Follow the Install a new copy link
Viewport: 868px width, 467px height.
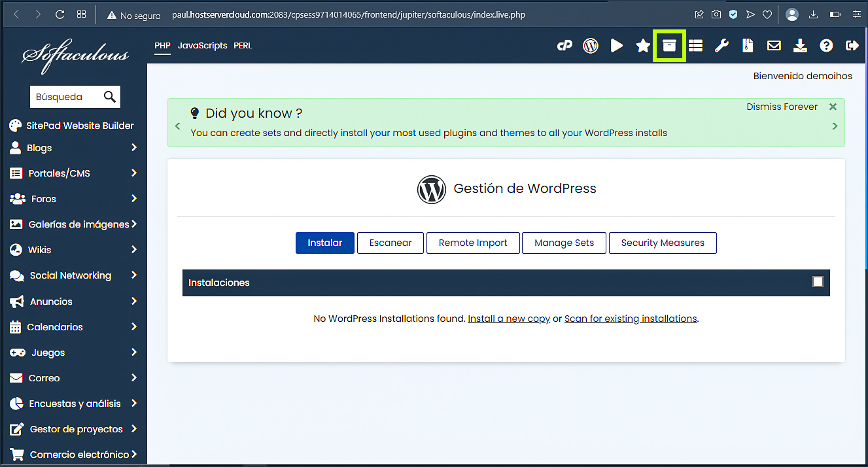pos(509,319)
